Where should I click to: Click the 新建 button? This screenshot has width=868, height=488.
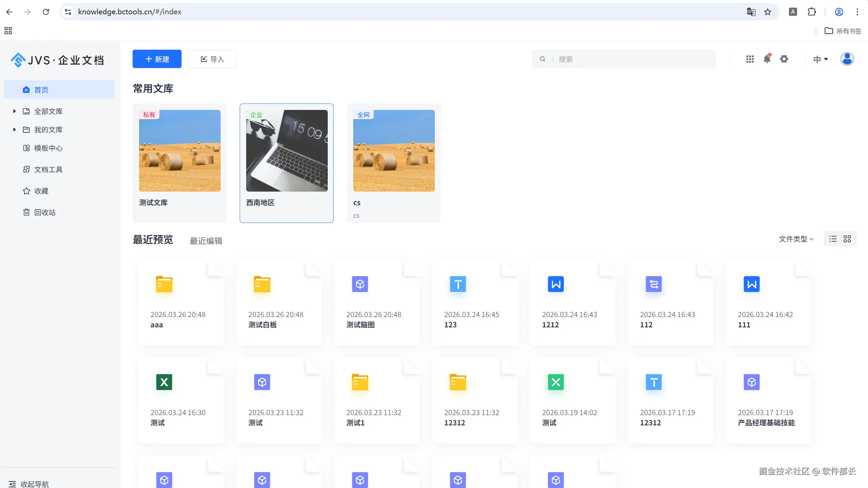(157, 59)
